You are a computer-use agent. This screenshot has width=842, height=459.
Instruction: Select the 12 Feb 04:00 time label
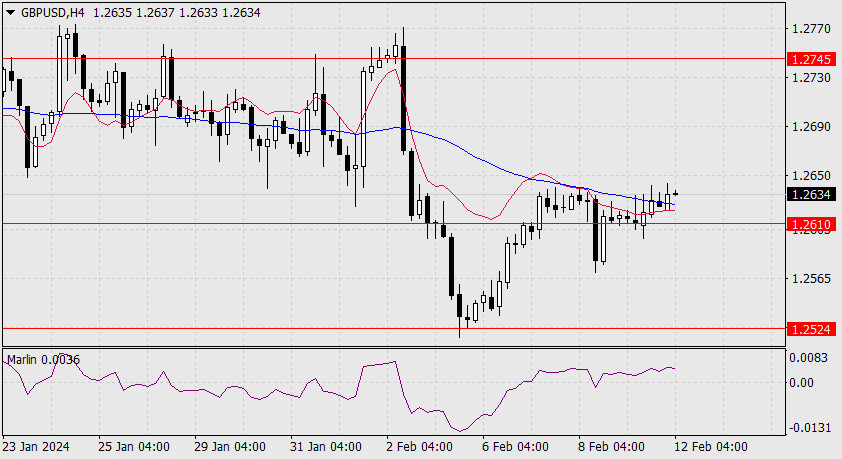pyautogui.click(x=710, y=447)
